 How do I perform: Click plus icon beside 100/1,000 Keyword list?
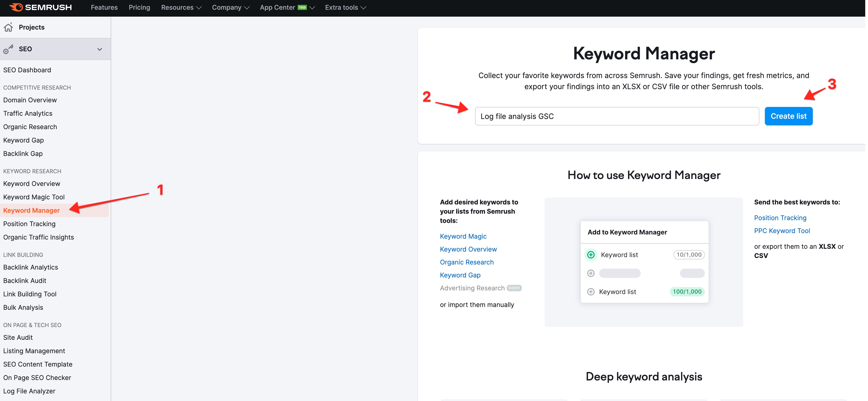click(x=591, y=292)
